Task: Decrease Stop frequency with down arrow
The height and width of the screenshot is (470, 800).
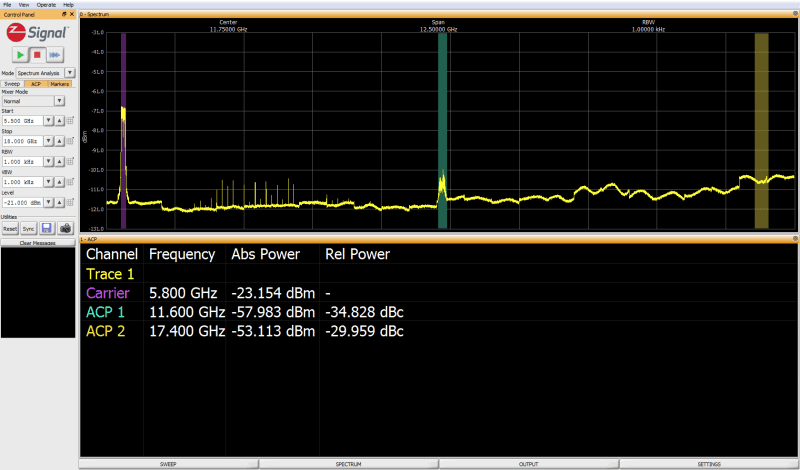Action: (48, 141)
